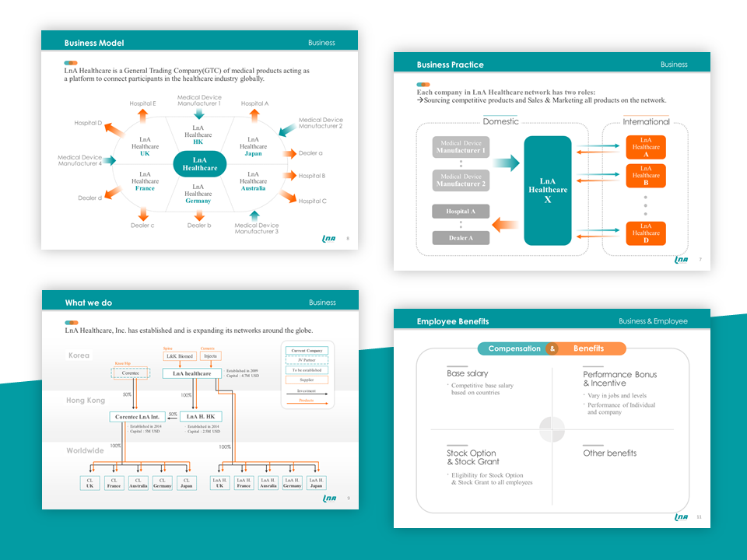747x560 pixels.
Task: Click the 'CL Japan' box
Action: (186, 483)
